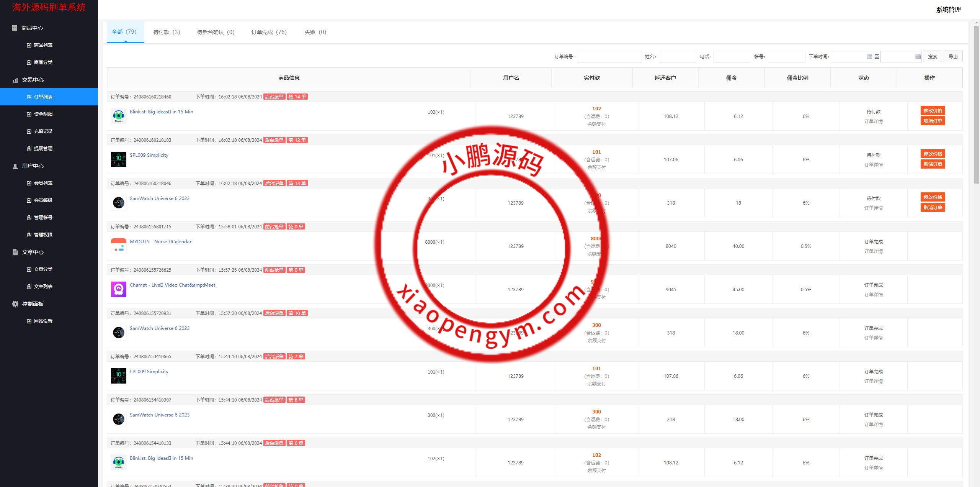Open 订单详情 for order 240806154410133
980x487 pixels.
[873, 468]
